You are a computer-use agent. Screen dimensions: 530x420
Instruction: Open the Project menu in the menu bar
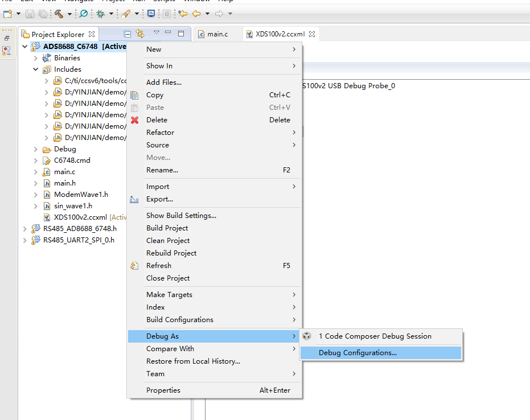coord(114,2)
